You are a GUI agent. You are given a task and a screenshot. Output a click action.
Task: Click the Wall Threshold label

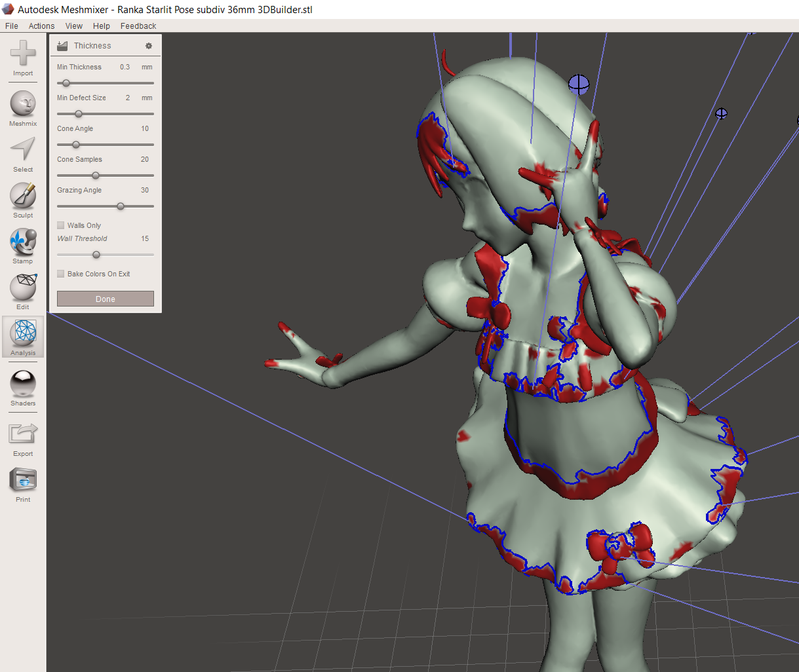[x=82, y=238]
